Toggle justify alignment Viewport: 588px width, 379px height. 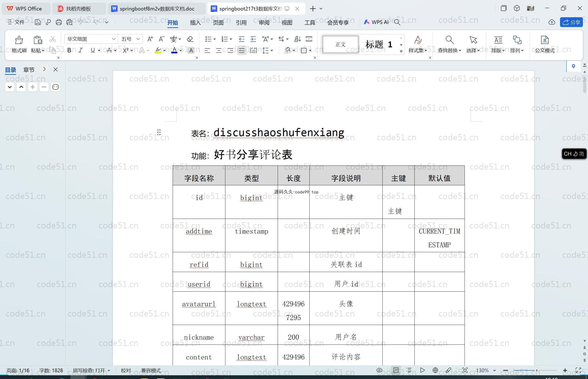pyautogui.click(x=242, y=50)
